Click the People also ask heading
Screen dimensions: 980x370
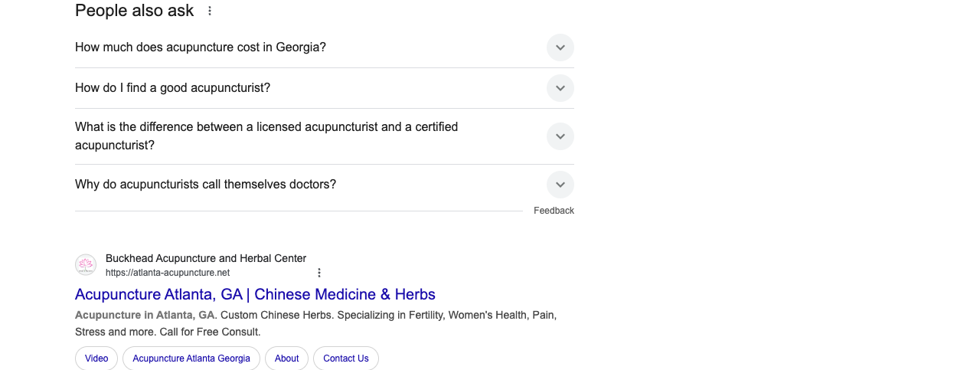[x=135, y=11]
